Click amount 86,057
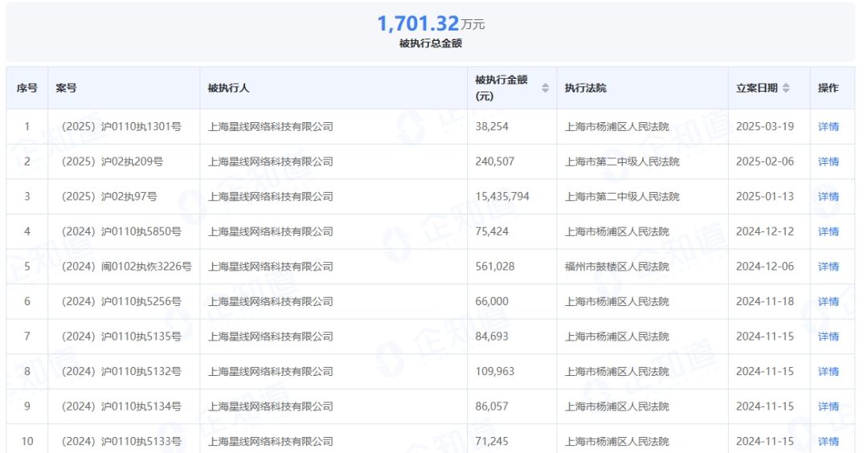Screen dimensions: 868x453 [492, 406]
